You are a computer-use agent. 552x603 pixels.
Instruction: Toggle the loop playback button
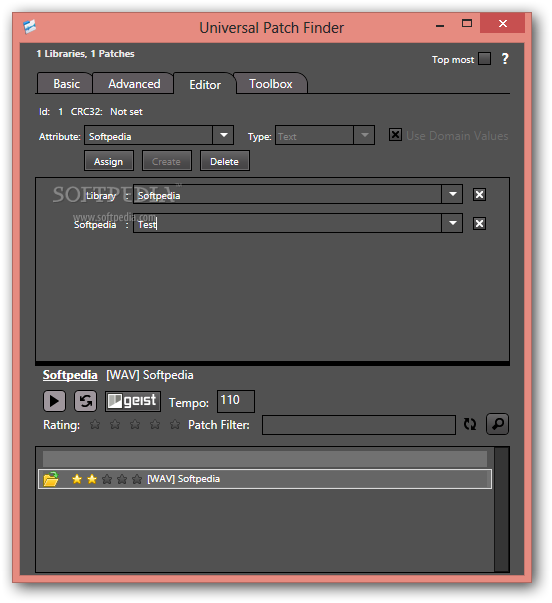[85, 401]
